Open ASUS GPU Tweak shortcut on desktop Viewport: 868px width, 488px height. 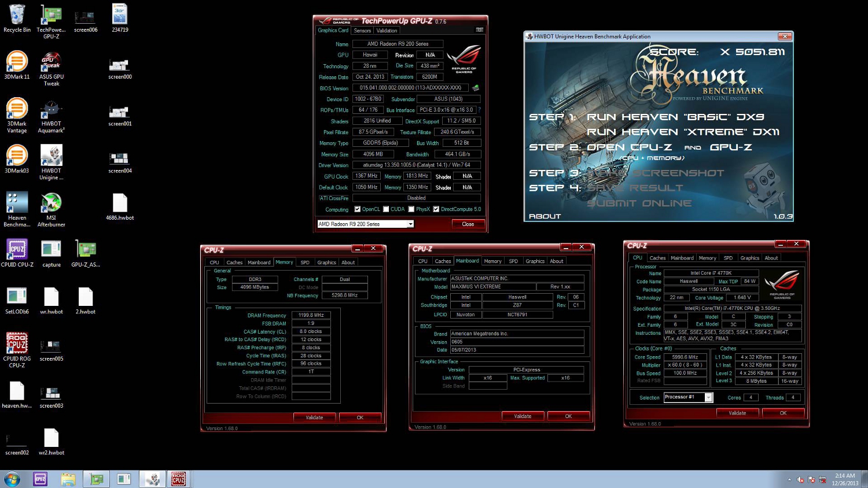[51, 69]
